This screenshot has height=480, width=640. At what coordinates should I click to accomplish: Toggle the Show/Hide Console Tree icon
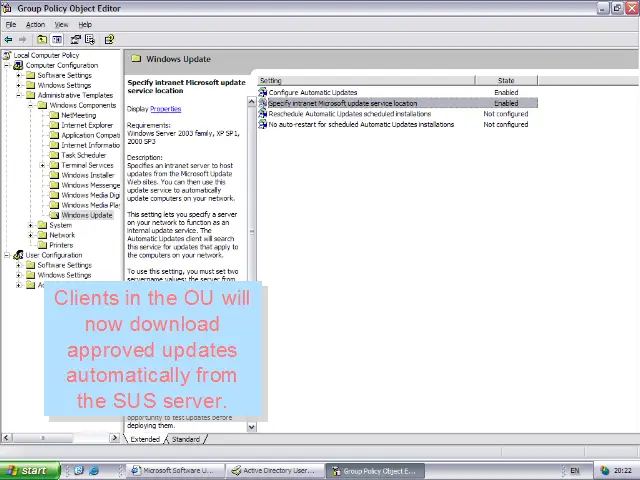(57, 40)
